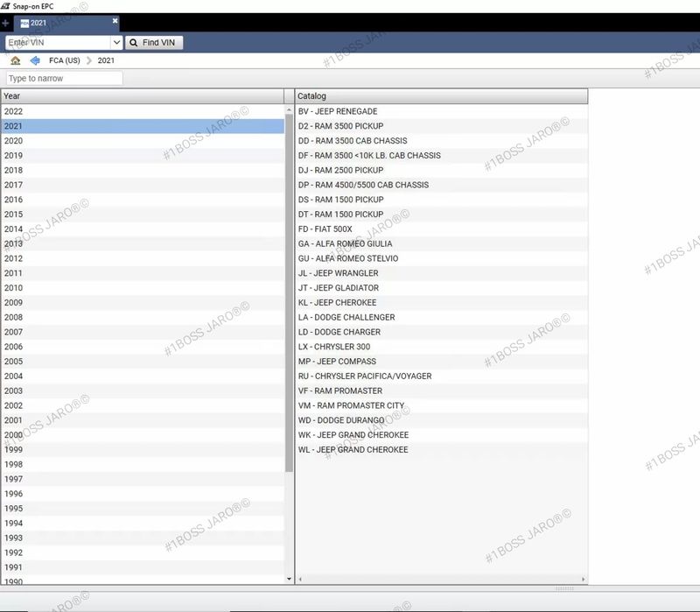Select year 1996 row
This screenshot has height=612, width=700.
143,494
